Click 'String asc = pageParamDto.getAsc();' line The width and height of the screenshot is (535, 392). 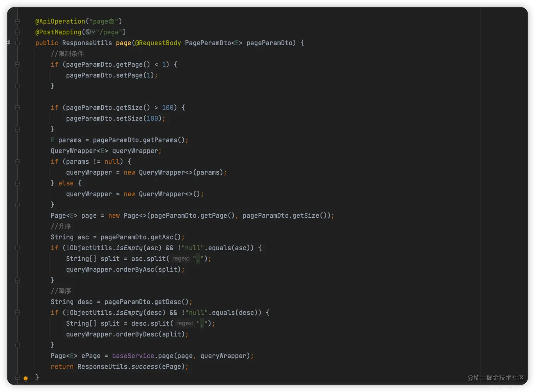pos(117,237)
